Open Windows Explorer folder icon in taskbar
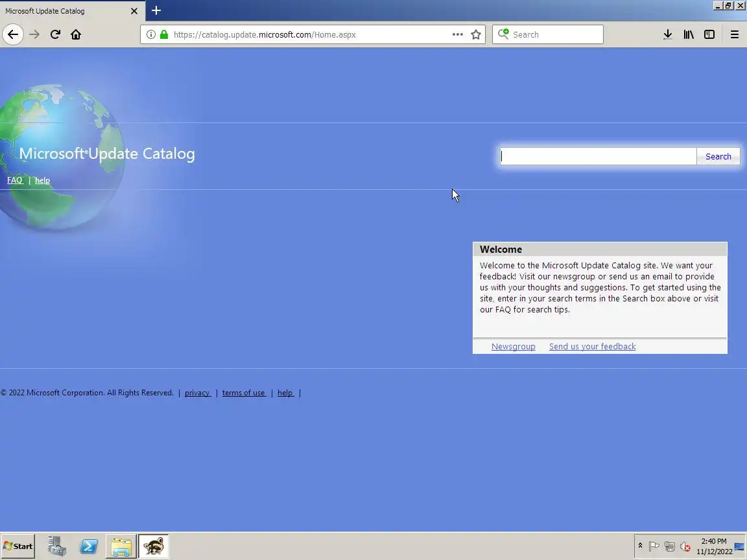The image size is (747, 560). tap(121, 546)
